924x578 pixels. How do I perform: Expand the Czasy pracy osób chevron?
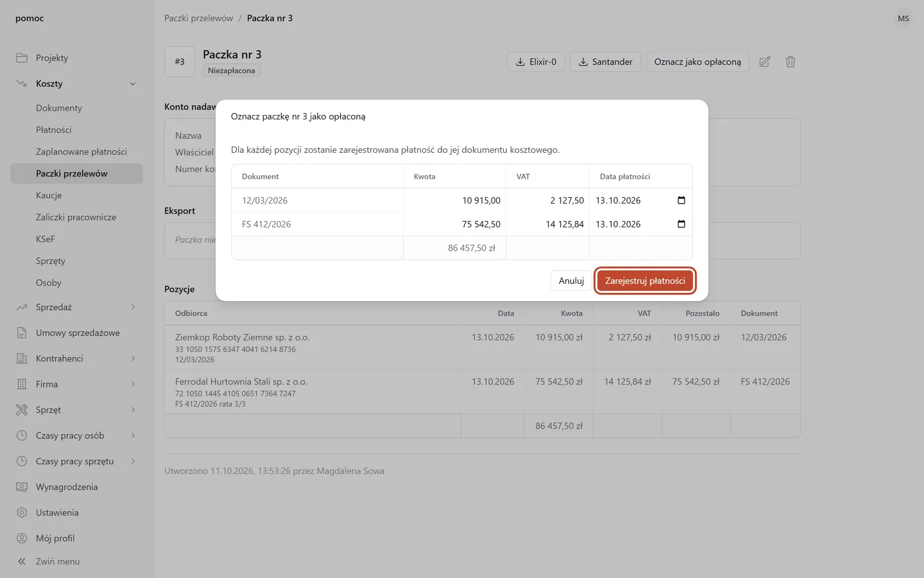[133, 435]
